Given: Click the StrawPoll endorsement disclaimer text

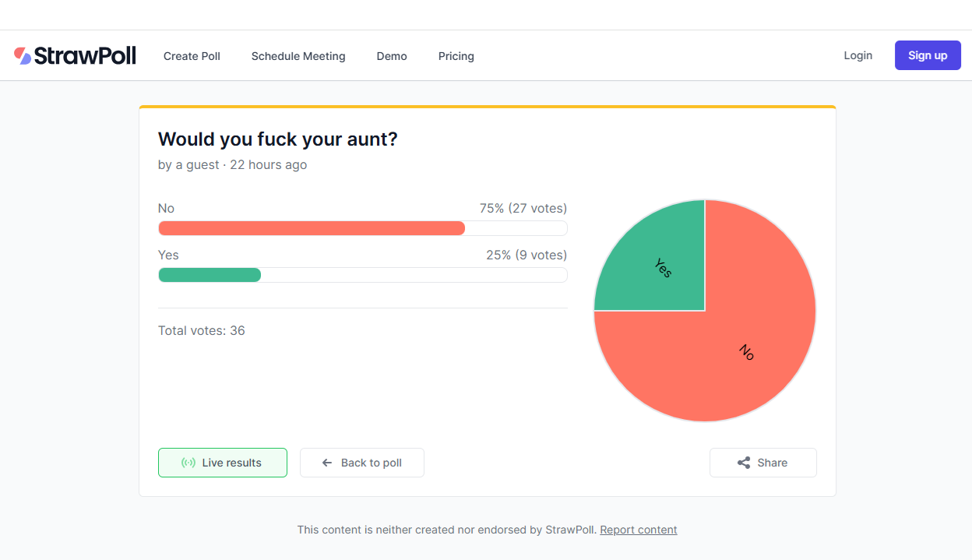Looking at the screenshot, I should 447,530.
